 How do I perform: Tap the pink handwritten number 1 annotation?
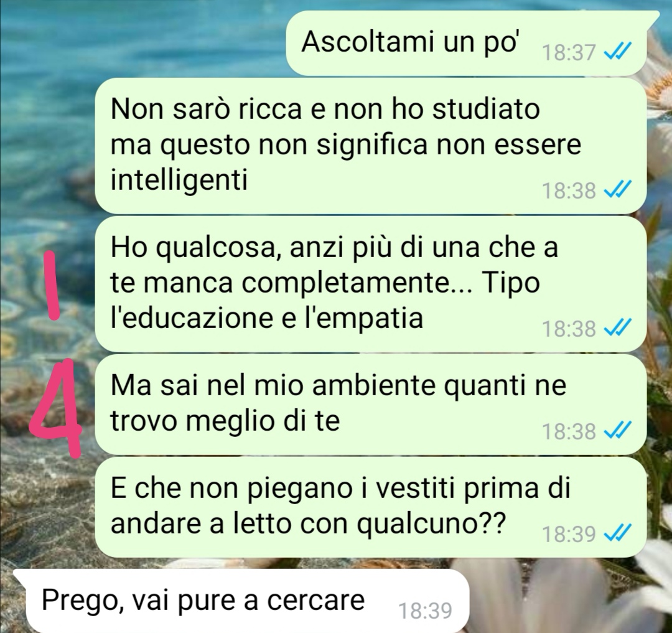[52, 286]
